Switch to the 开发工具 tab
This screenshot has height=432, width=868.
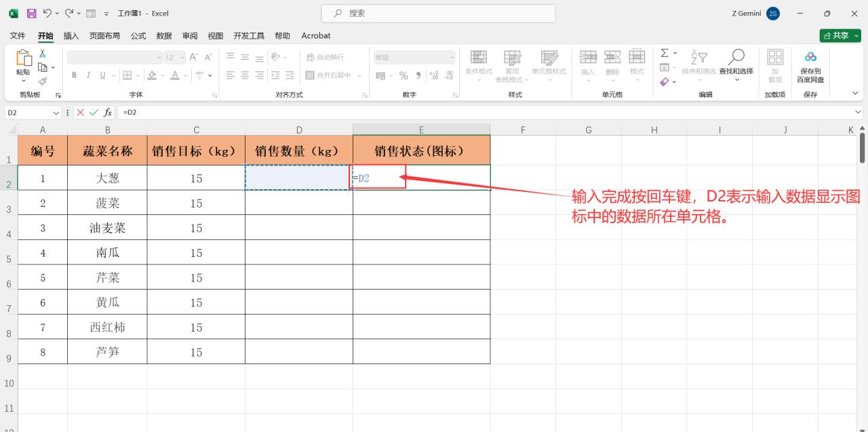click(249, 35)
